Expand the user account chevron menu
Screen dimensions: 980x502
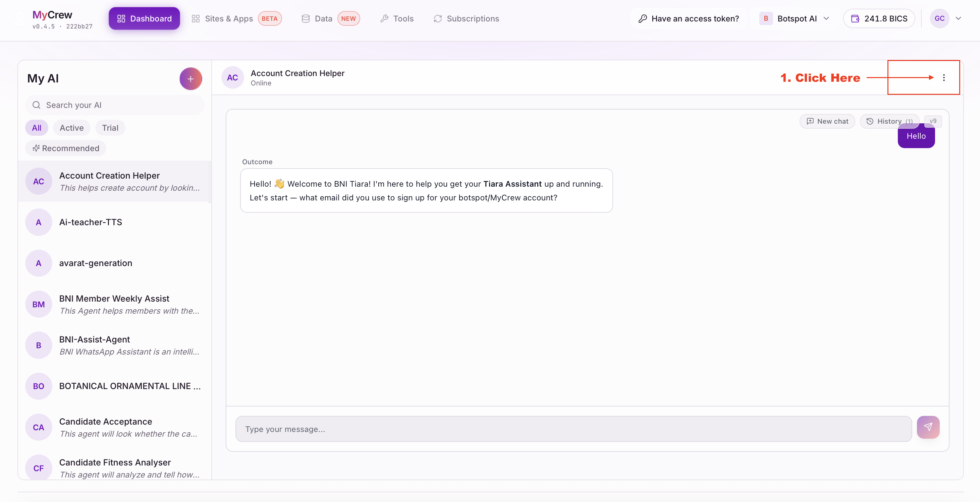point(958,19)
